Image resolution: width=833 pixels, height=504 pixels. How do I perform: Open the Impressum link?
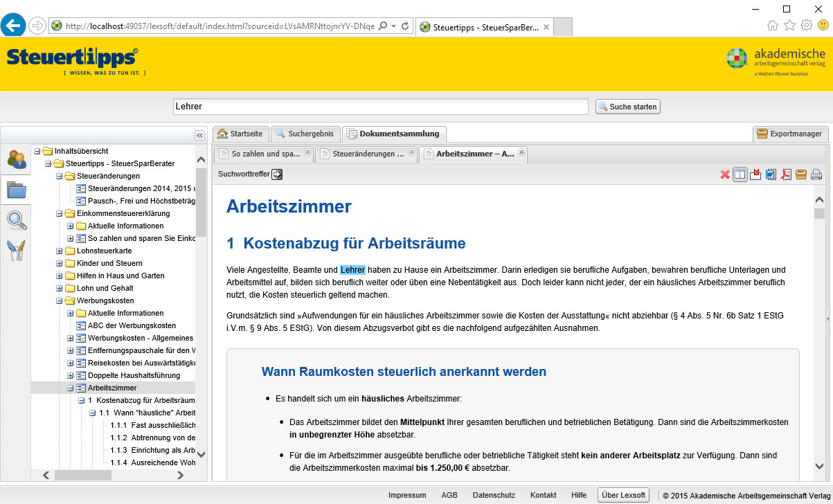coord(407,495)
